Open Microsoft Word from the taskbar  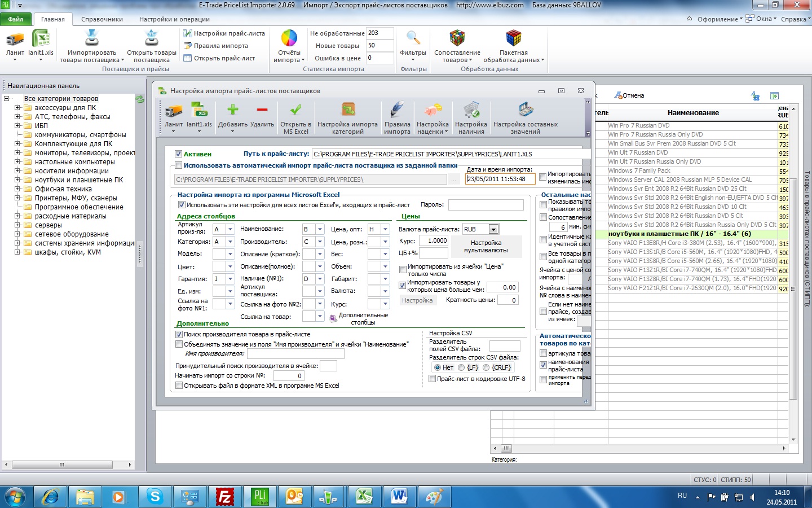coord(399,497)
